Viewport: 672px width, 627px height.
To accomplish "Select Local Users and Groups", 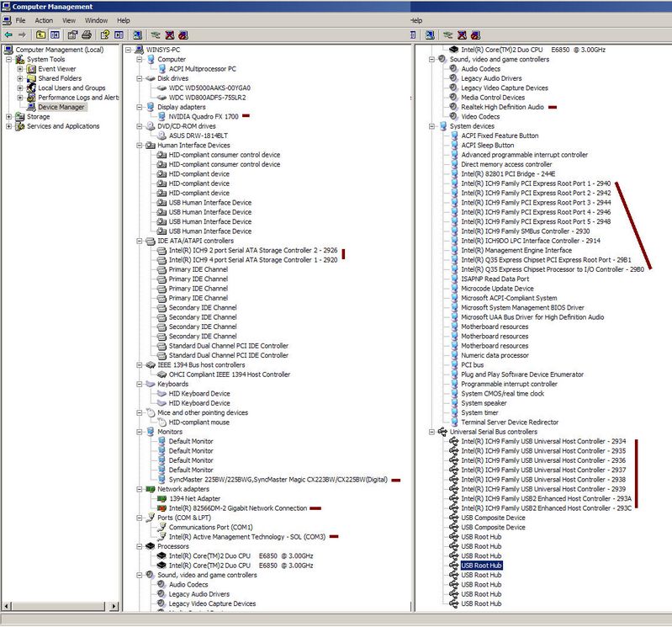I will click(x=71, y=88).
